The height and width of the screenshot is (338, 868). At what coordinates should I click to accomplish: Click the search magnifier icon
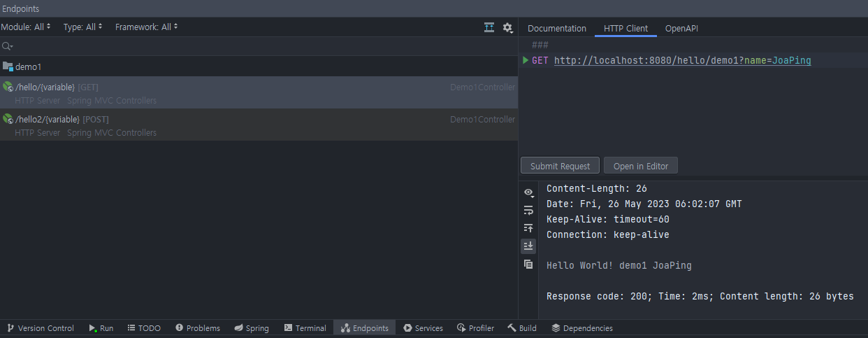click(x=7, y=46)
